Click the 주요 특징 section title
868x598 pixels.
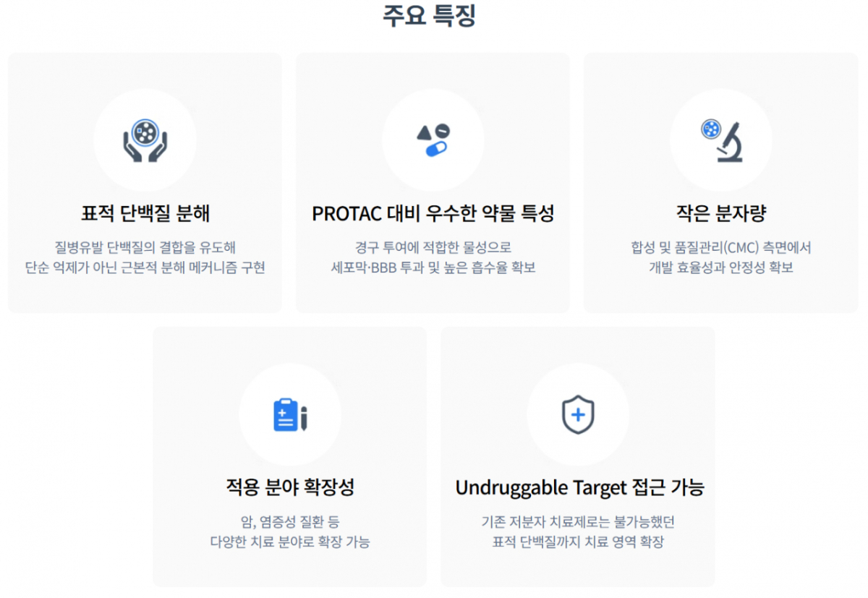tap(430, 16)
